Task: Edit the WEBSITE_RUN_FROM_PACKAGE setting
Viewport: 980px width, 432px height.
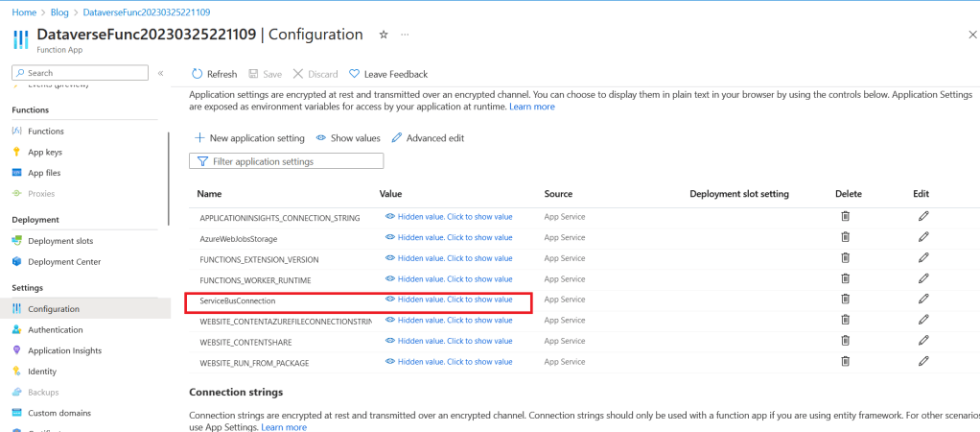Action: 923,361
